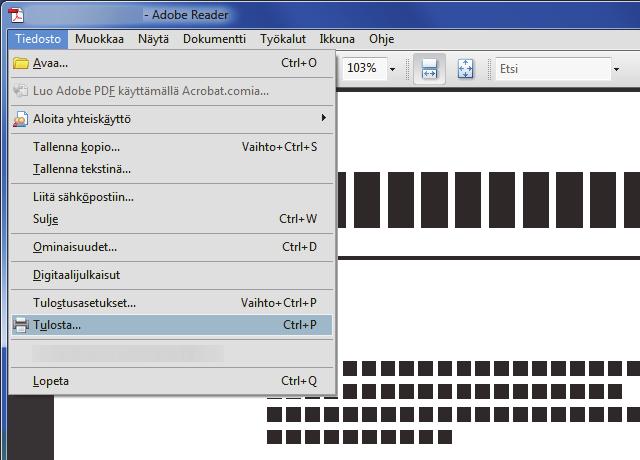Choose Tallenna kopio... menu entry
The image size is (640, 460).
172,147
